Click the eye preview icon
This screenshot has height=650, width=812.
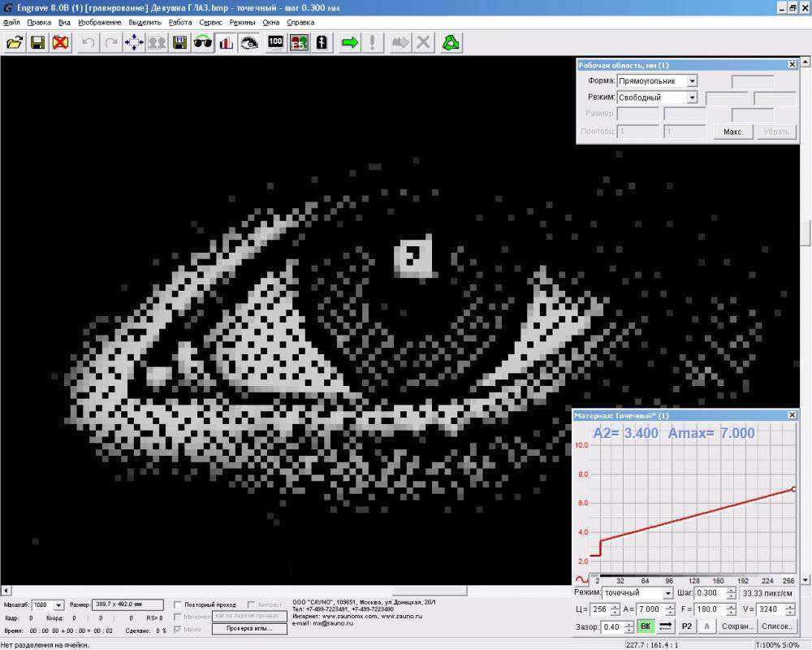248,43
